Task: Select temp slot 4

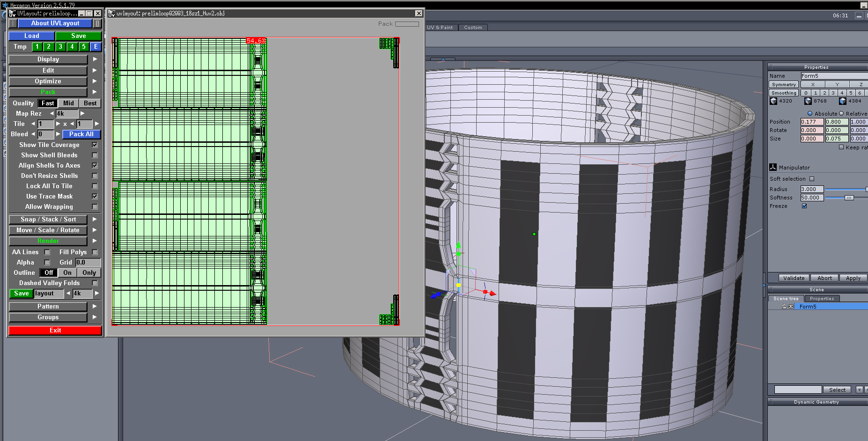Action: click(x=72, y=47)
